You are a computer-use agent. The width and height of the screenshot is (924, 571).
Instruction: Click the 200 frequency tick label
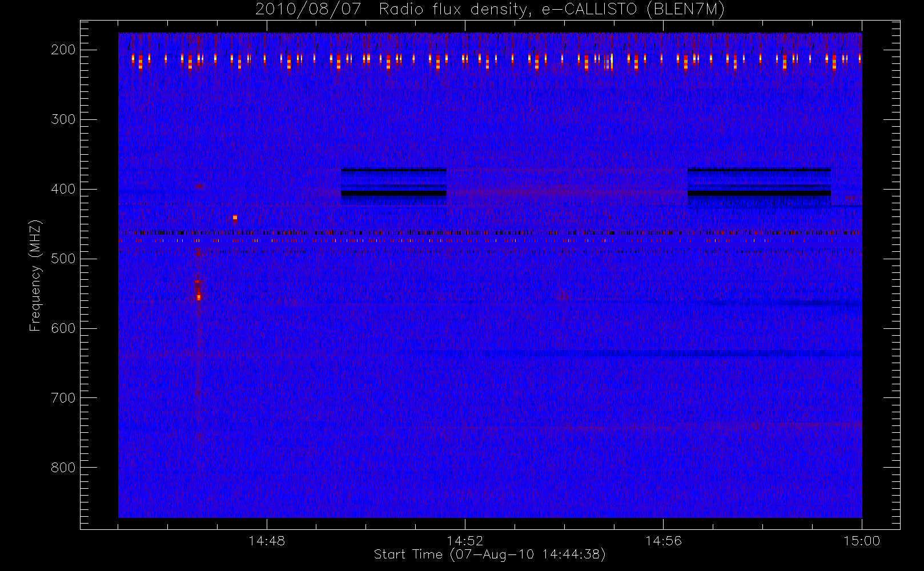coord(63,50)
